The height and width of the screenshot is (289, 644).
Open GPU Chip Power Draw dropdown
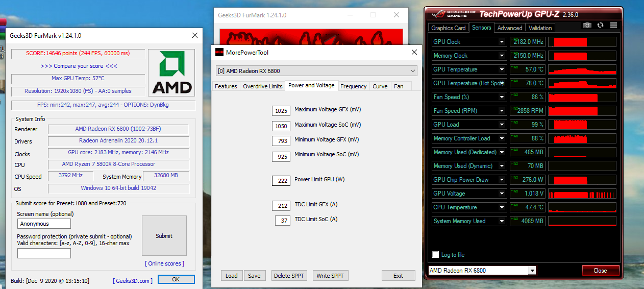pyautogui.click(x=502, y=180)
